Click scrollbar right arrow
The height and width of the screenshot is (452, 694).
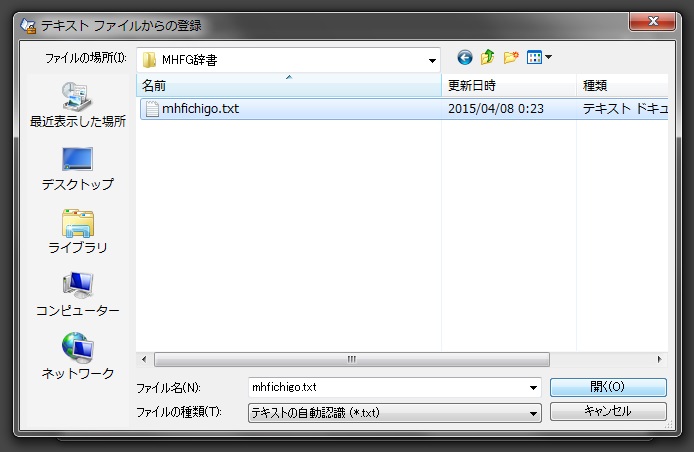pyautogui.click(x=659, y=359)
